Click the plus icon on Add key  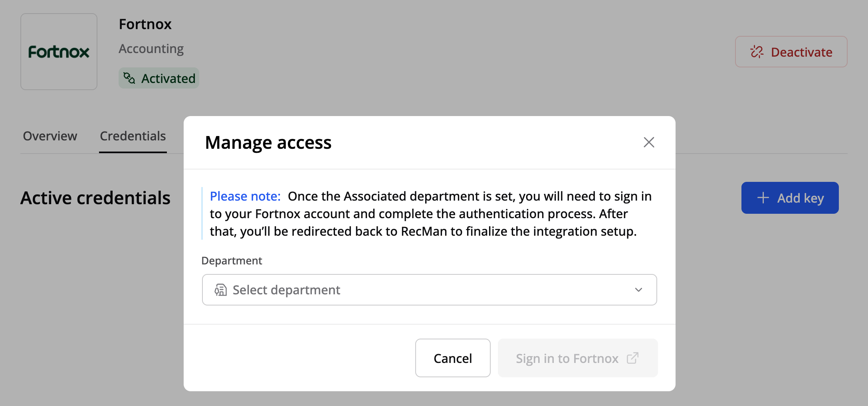(763, 198)
